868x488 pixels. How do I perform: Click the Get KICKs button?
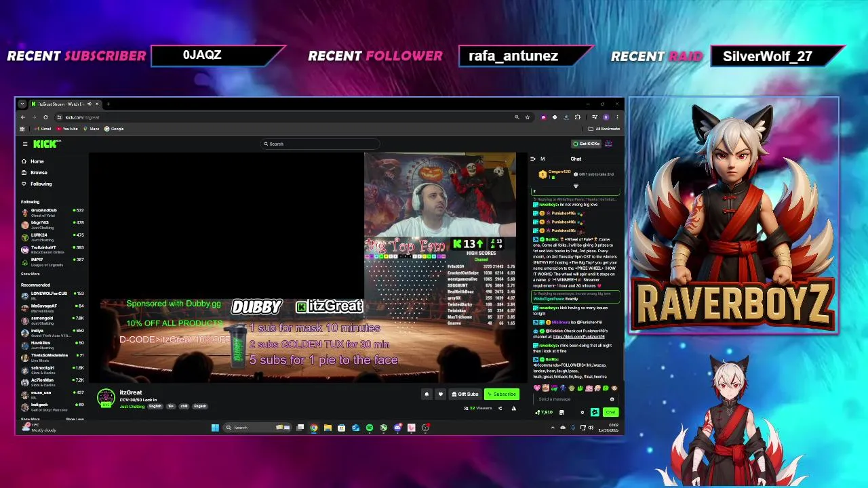(586, 144)
